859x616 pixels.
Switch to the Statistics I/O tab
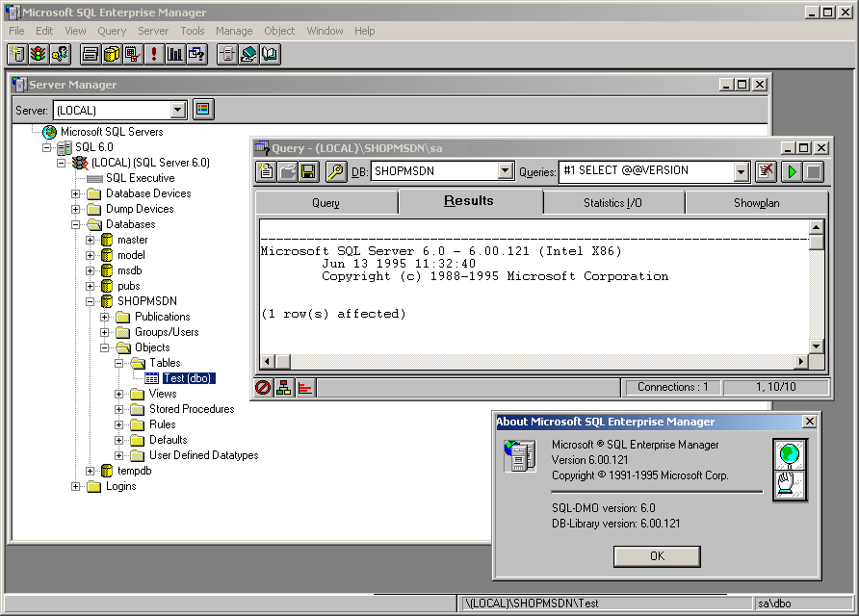(x=612, y=203)
